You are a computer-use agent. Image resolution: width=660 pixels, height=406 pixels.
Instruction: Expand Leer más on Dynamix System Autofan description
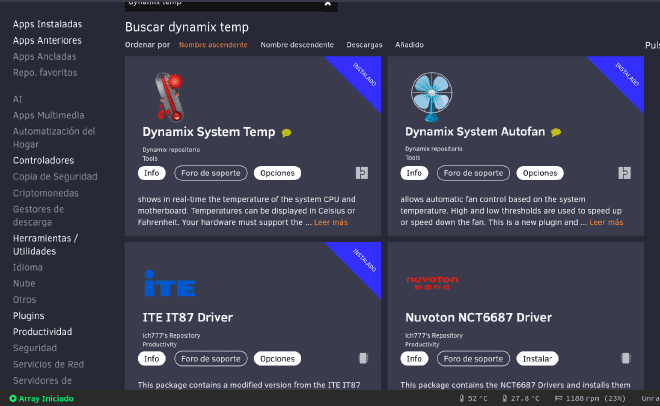click(x=606, y=222)
